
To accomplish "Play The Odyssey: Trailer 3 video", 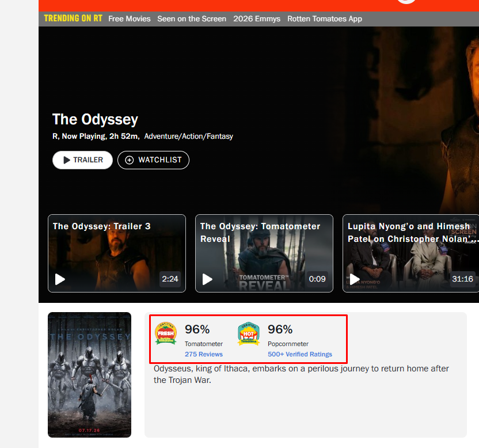I will [x=60, y=279].
